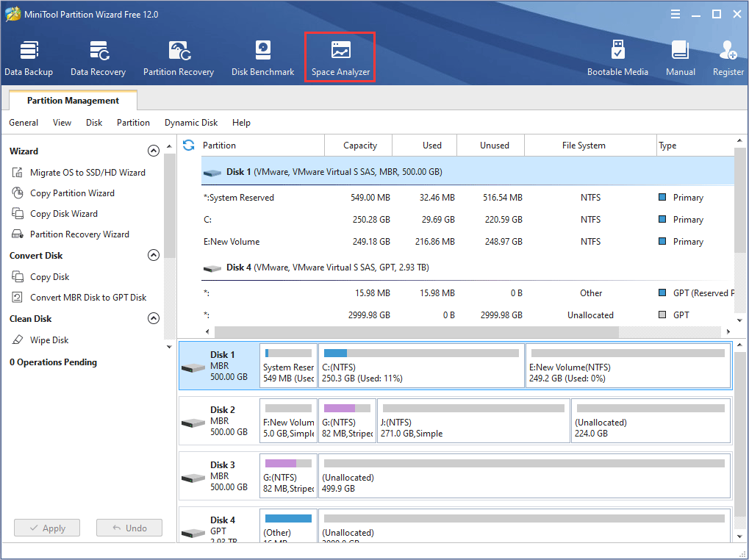This screenshot has width=749, height=560.
Task: Click primary color square in C: row
Action: coord(662,219)
